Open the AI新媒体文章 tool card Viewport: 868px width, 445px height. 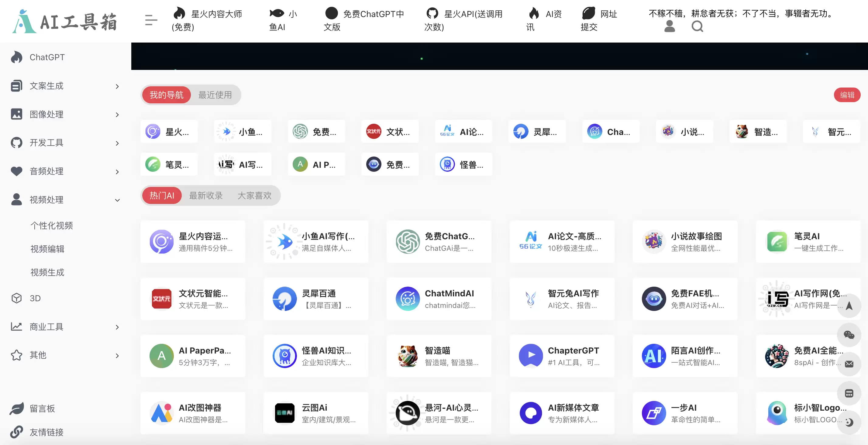(562, 413)
